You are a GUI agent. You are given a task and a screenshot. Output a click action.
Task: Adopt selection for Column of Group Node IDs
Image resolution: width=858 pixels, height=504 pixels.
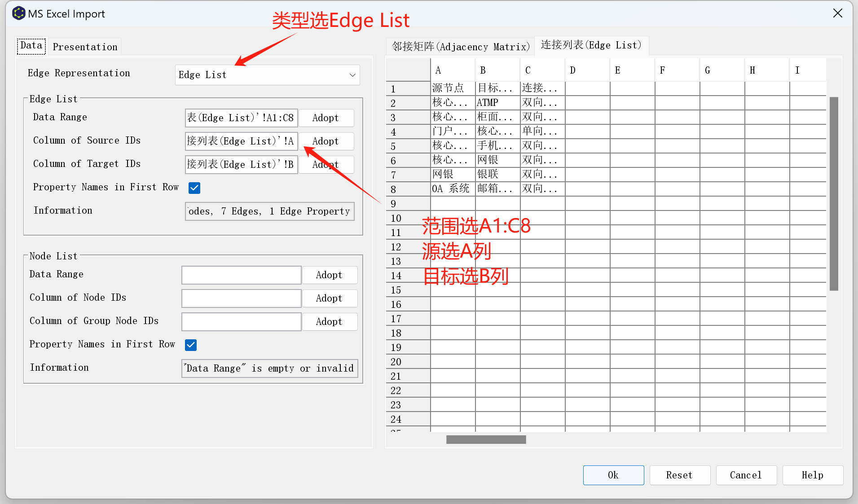pyautogui.click(x=330, y=322)
